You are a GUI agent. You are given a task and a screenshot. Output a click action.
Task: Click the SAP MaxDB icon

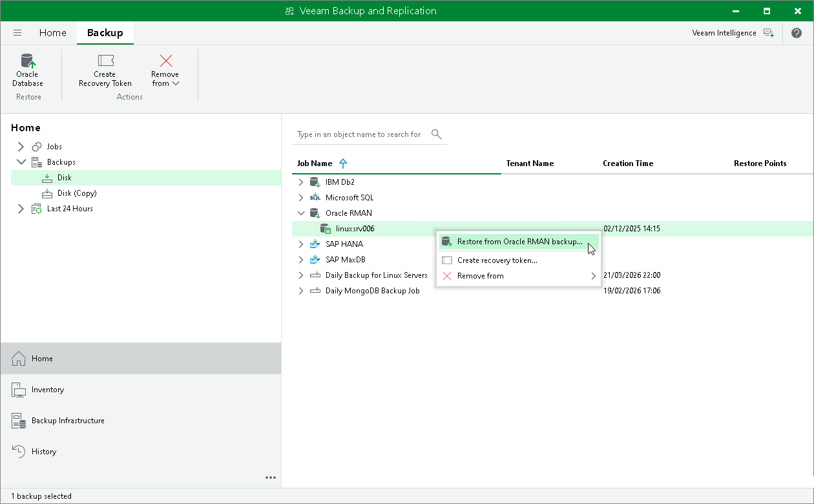(315, 260)
